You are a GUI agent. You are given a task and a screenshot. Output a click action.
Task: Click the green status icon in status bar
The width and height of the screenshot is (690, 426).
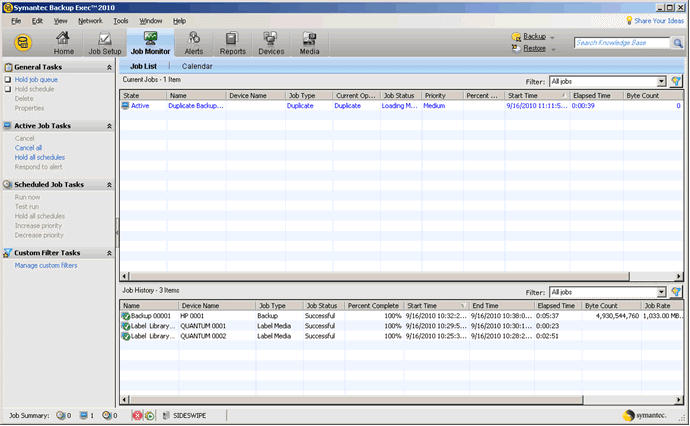click(150, 415)
